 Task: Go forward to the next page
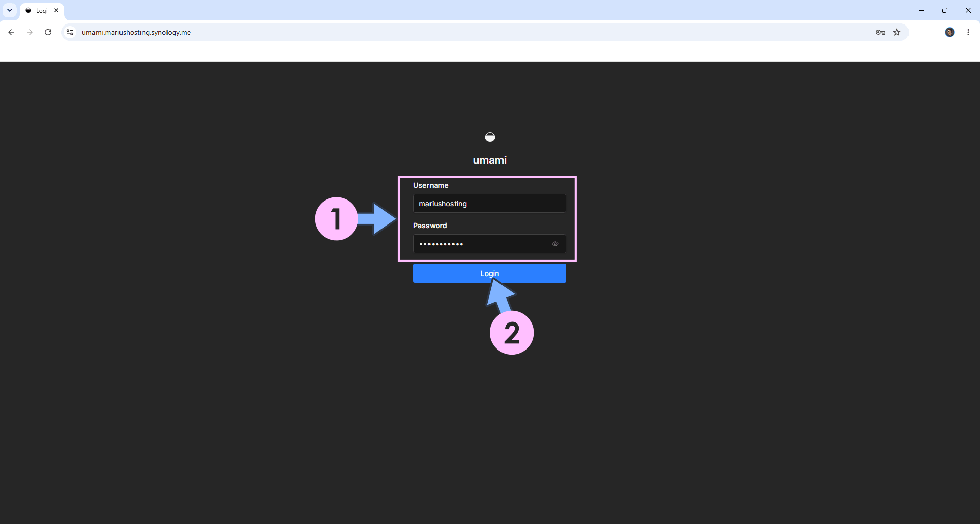click(x=30, y=32)
